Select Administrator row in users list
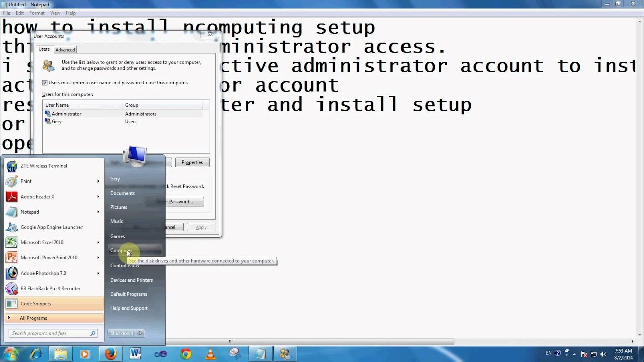644x362 pixels. tap(123, 114)
